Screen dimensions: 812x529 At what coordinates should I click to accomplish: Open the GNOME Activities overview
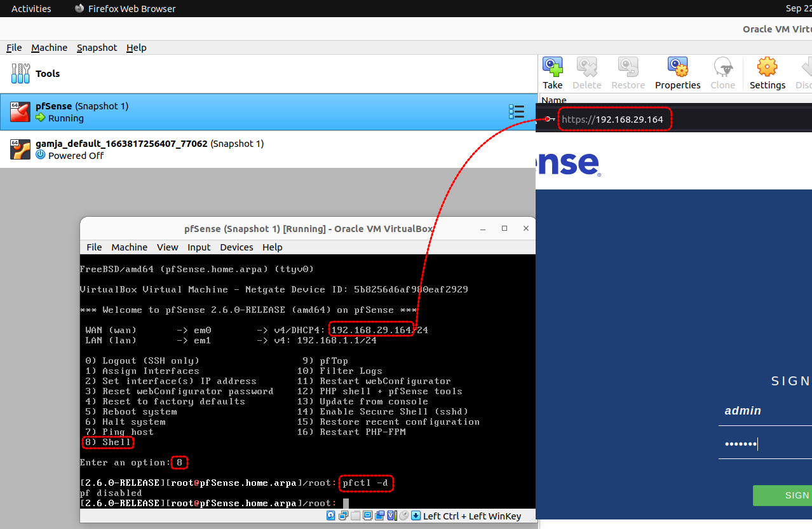pos(31,8)
